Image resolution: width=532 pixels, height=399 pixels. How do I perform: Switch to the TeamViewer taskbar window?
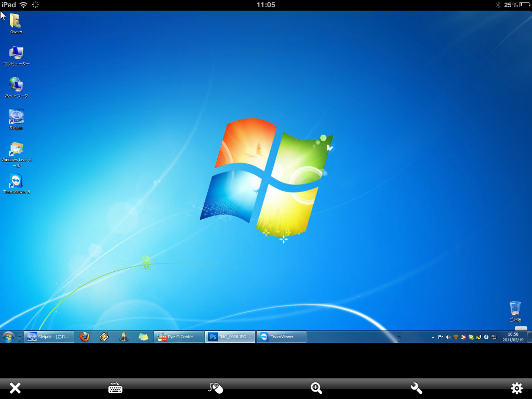(281, 337)
